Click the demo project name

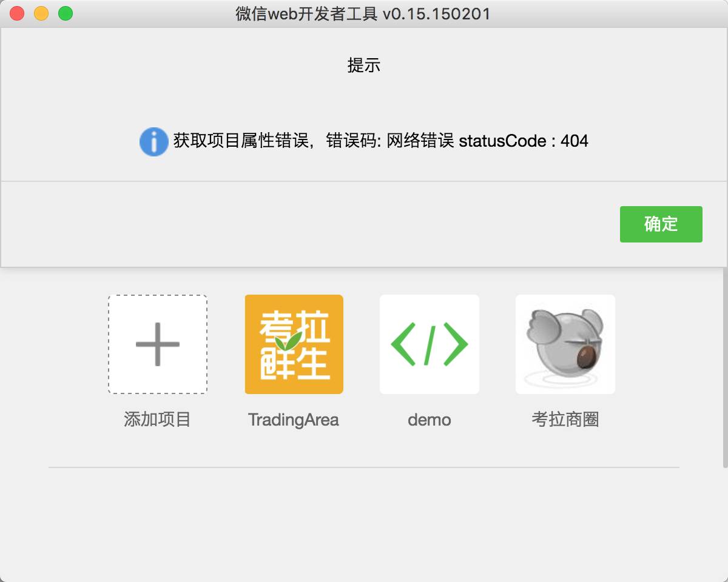coord(430,420)
